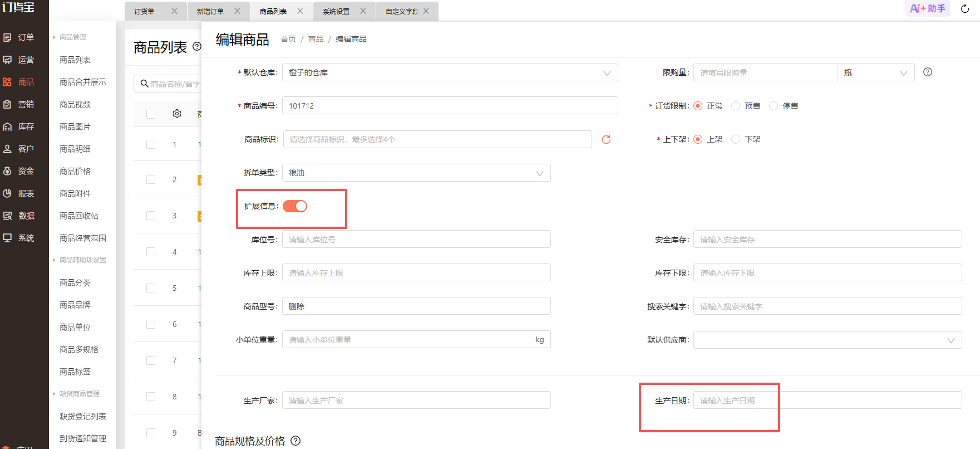Check the checkbox for row 3
The width and height of the screenshot is (980, 449).
click(x=151, y=216)
